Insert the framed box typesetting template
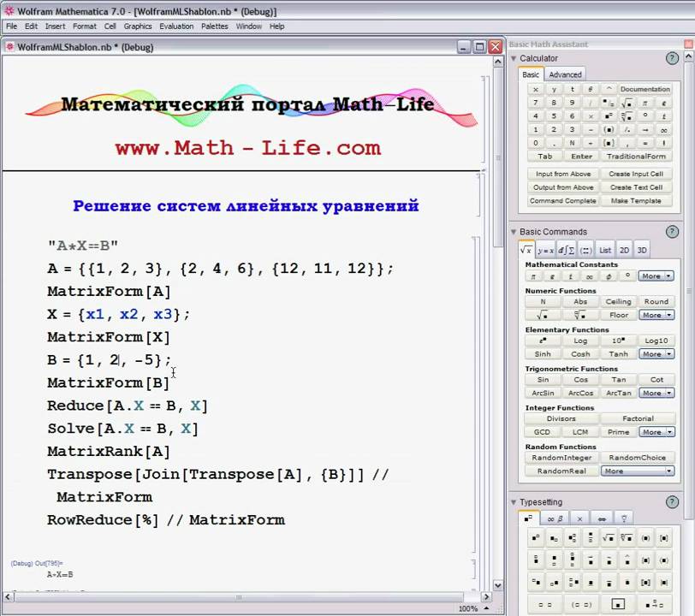 tap(617, 603)
